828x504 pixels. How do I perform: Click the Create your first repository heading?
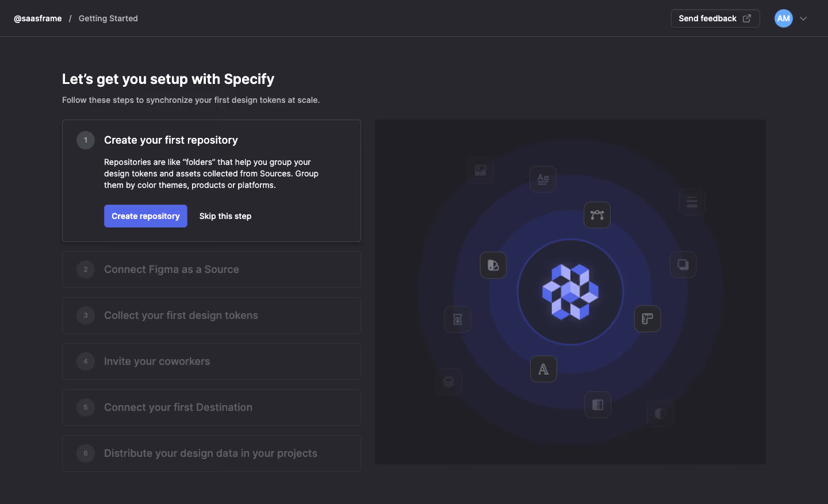(171, 140)
